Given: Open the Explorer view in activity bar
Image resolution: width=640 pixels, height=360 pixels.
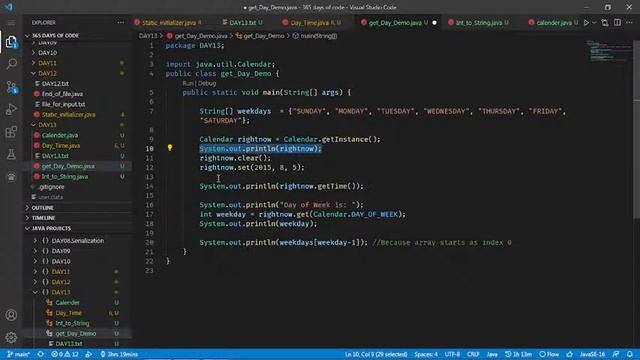Looking at the screenshot, I should click(11, 42).
